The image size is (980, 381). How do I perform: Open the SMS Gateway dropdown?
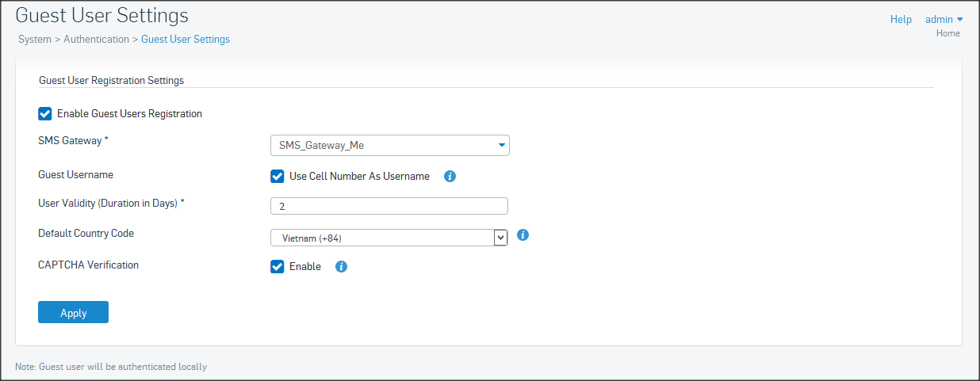tap(389, 146)
